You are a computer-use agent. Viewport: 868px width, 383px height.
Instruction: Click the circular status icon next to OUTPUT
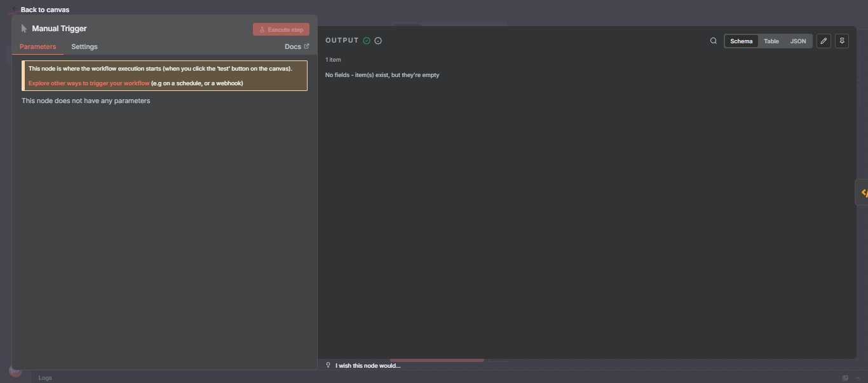(378, 40)
